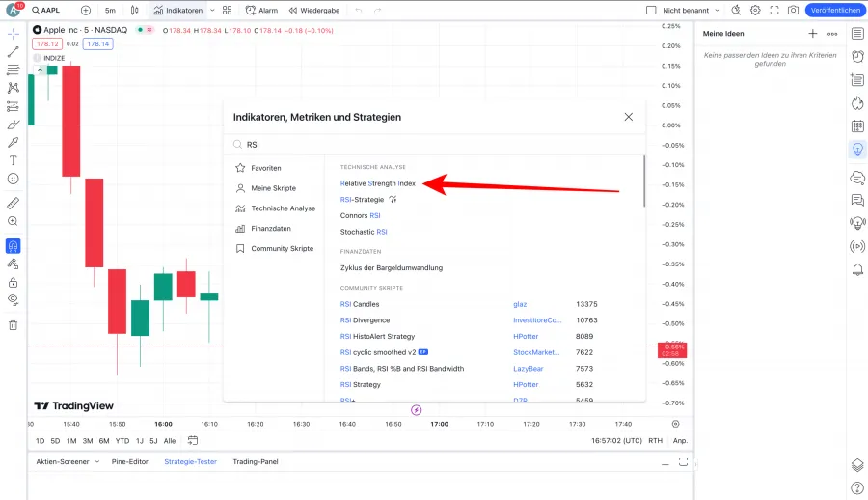This screenshot has width=868, height=500.
Task: Select the trend line drawing tool
Action: point(14,52)
